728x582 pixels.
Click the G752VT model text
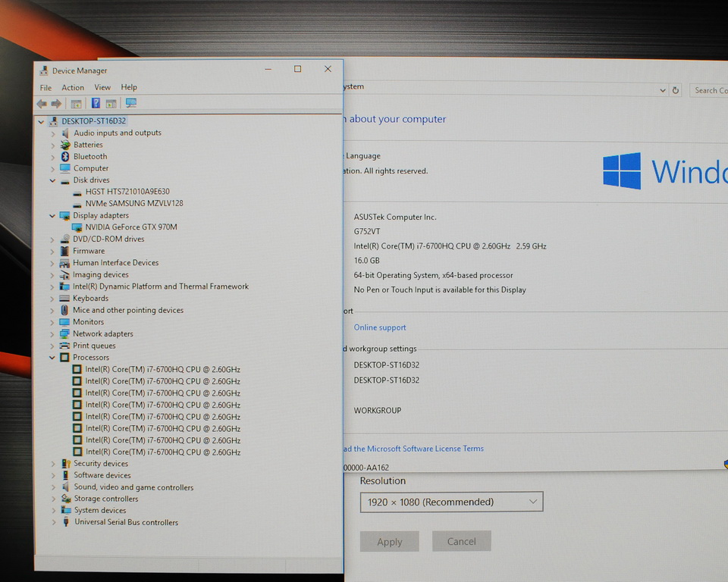367,231
